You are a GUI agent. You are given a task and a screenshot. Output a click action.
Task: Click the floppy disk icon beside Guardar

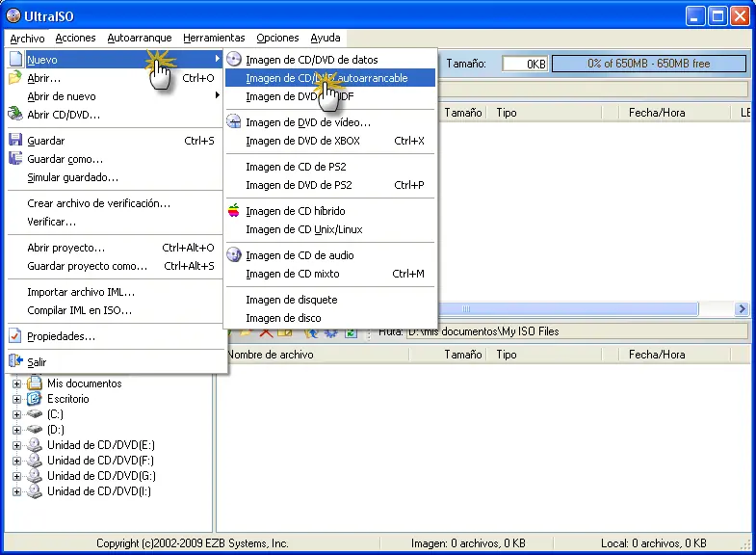[15, 140]
